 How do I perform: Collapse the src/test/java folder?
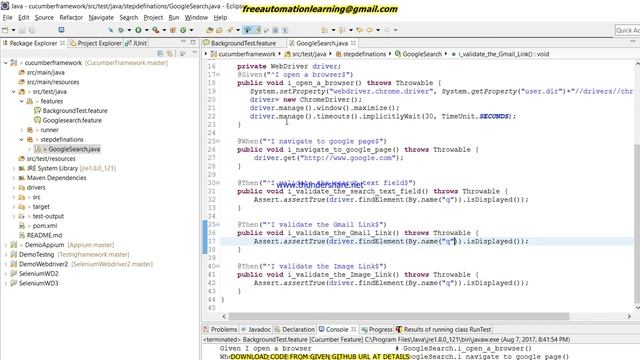(x=13, y=92)
